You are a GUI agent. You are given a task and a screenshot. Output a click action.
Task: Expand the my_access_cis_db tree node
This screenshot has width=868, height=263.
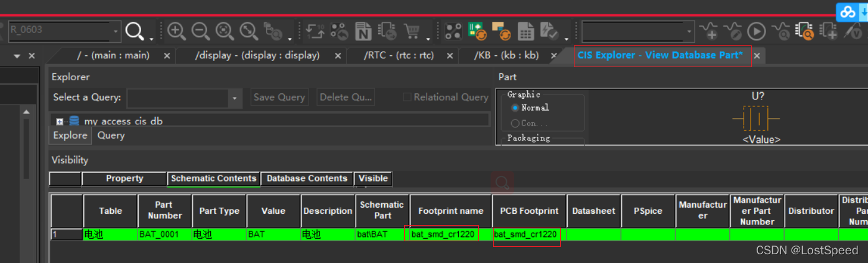click(60, 121)
